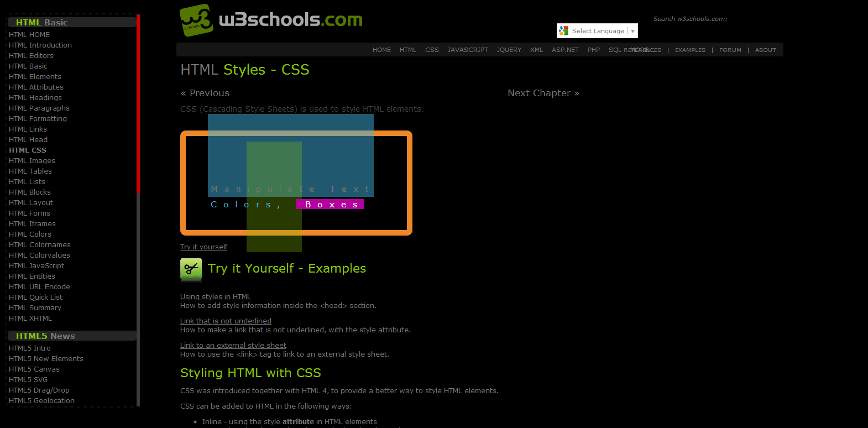The image size is (868, 428).
Task: Select HTML CSS in sidebar
Action: coord(28,150)
